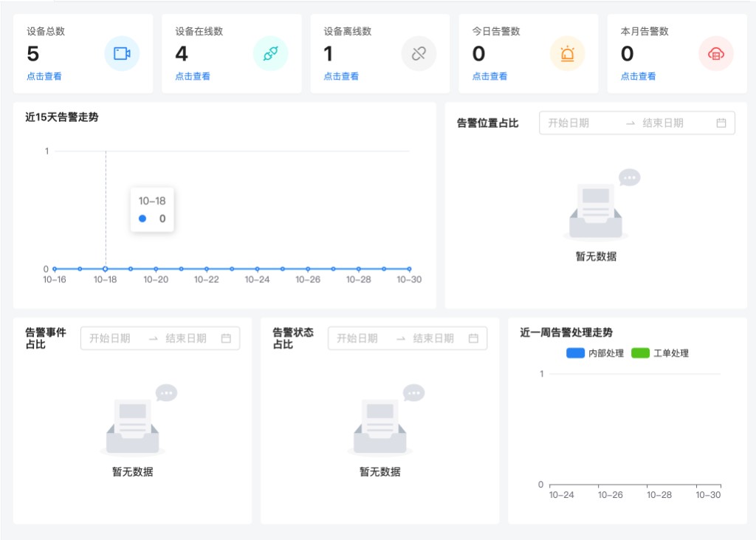Set 结束日期 in 告警状态占比 filter
The width and height of the screenshot is (756, 540).
coord(433,338)
